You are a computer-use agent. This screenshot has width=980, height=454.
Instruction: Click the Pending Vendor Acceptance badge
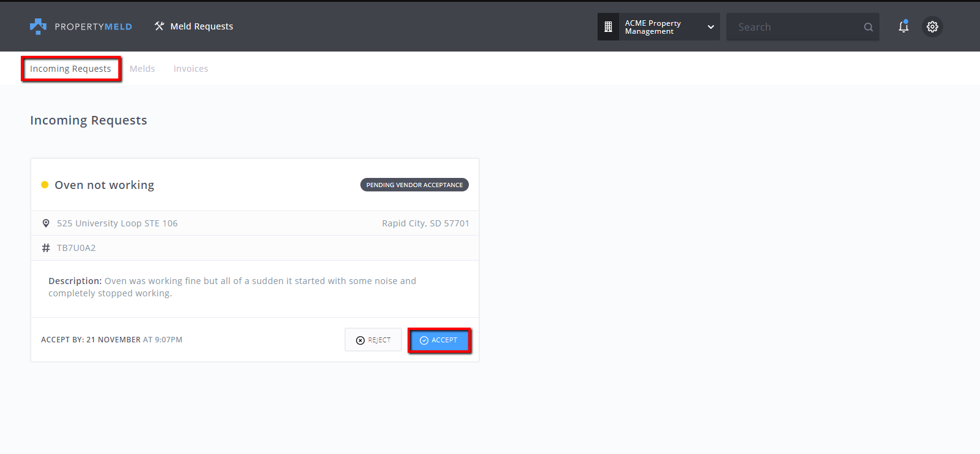coord(414,185)
